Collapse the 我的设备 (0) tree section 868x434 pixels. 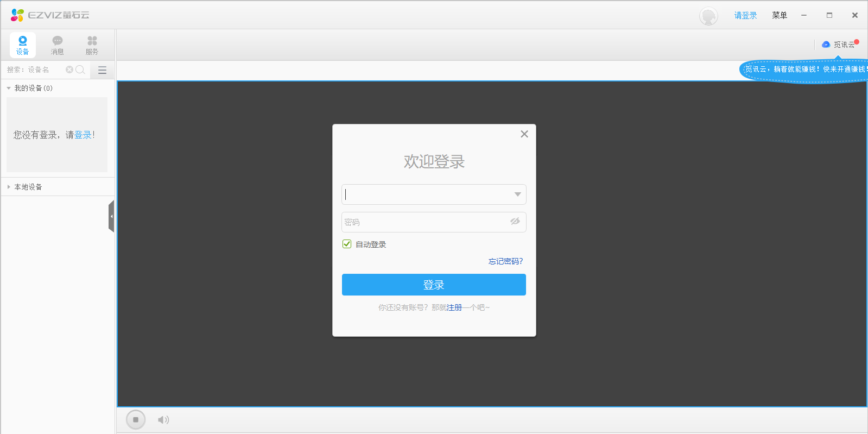tap(9, 88)
